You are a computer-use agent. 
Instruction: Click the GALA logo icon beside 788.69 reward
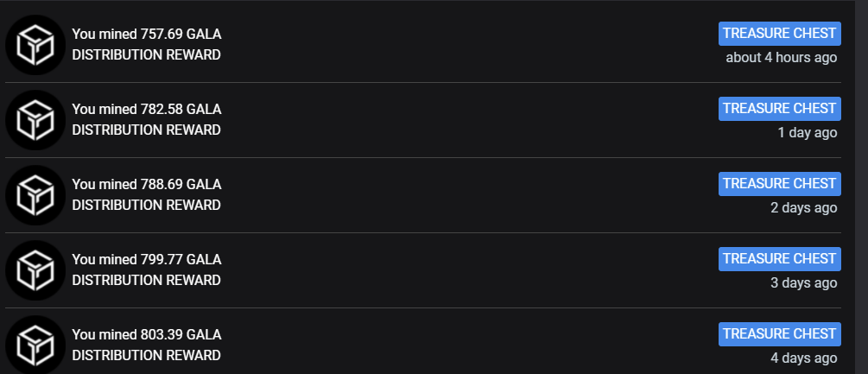point(35,195)
